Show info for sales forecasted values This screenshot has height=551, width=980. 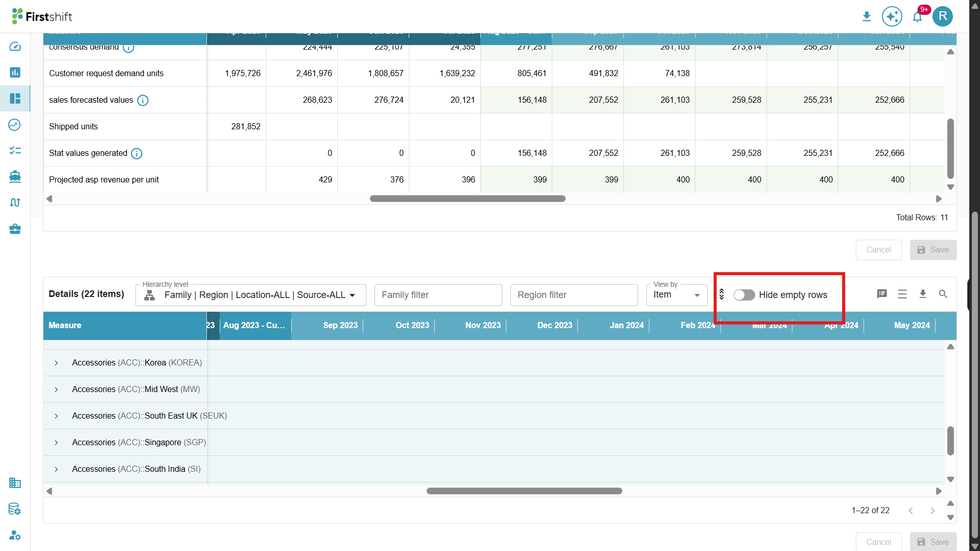143,100
